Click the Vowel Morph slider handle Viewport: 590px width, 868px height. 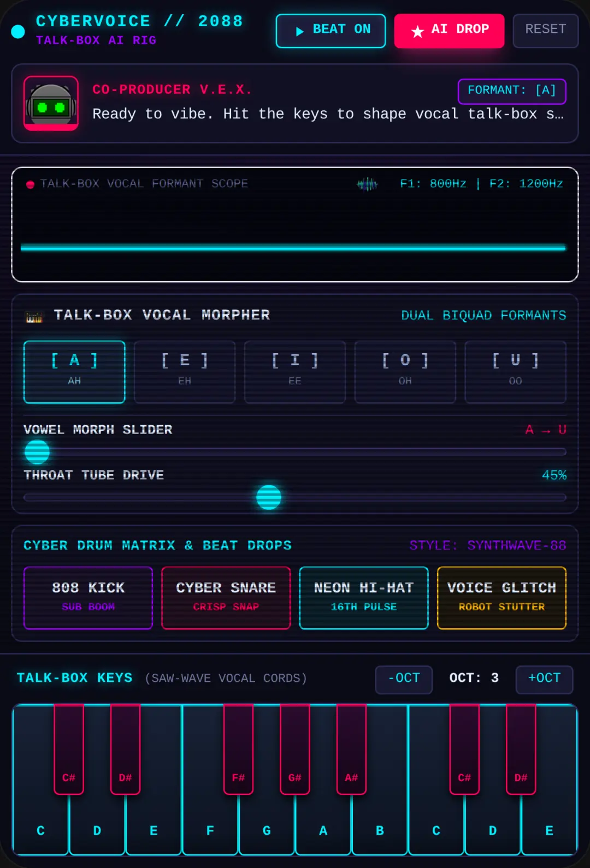(37, 452)
